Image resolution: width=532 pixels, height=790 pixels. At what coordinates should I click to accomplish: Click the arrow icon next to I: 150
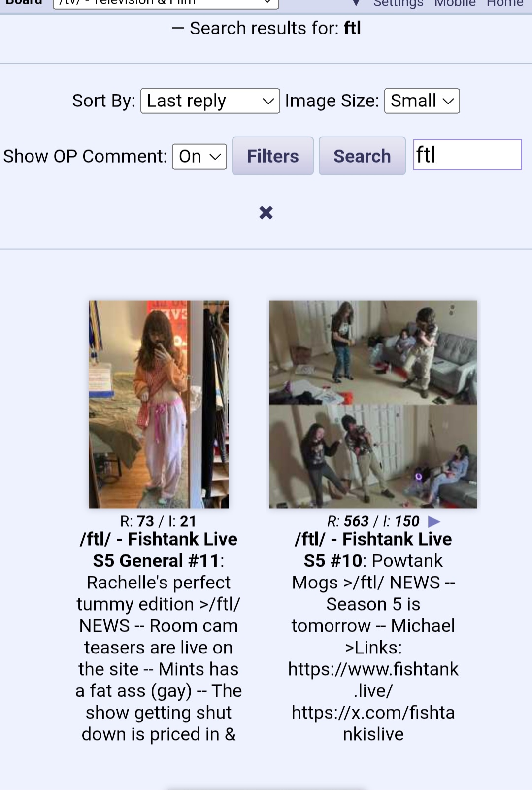(x=434, y=521)
